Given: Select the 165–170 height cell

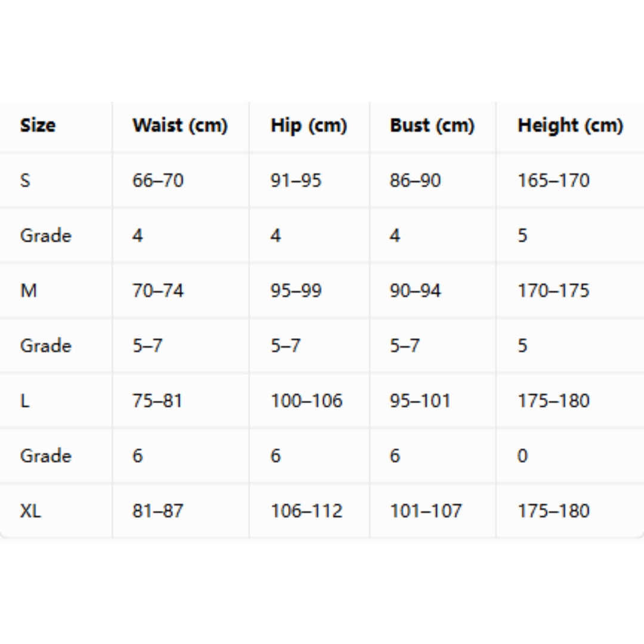Looking at the screenshot, I should (x=553, y=181).
